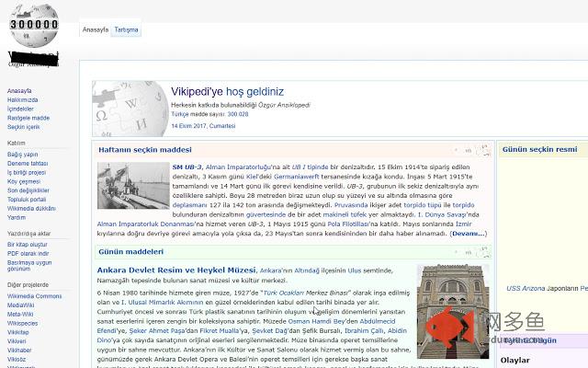Screen dimensions: 588x368
Task: Click the Devamı link in featured article
Action: click(468, 234)
